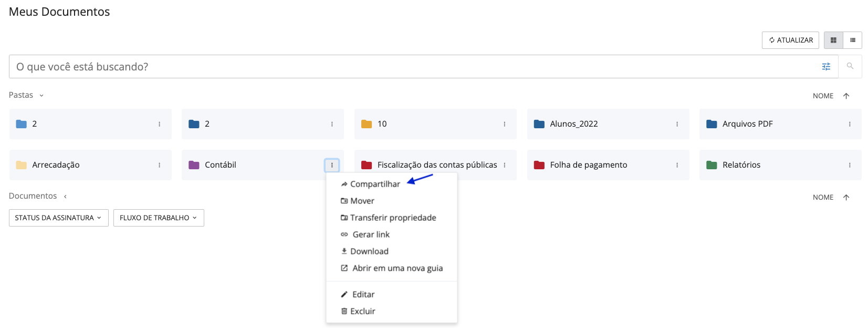
Task: Expand the Status da Assinatura dropdown
Action: 58,218
